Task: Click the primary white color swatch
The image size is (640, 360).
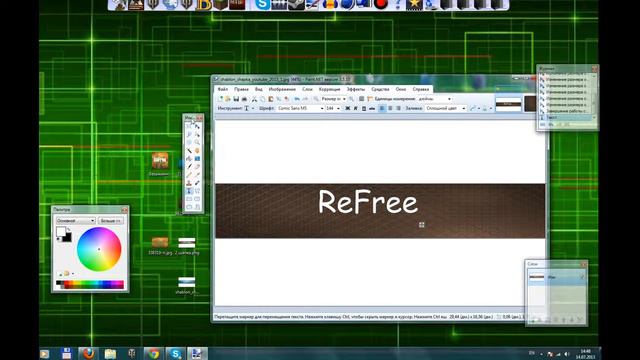Action: 60,231
